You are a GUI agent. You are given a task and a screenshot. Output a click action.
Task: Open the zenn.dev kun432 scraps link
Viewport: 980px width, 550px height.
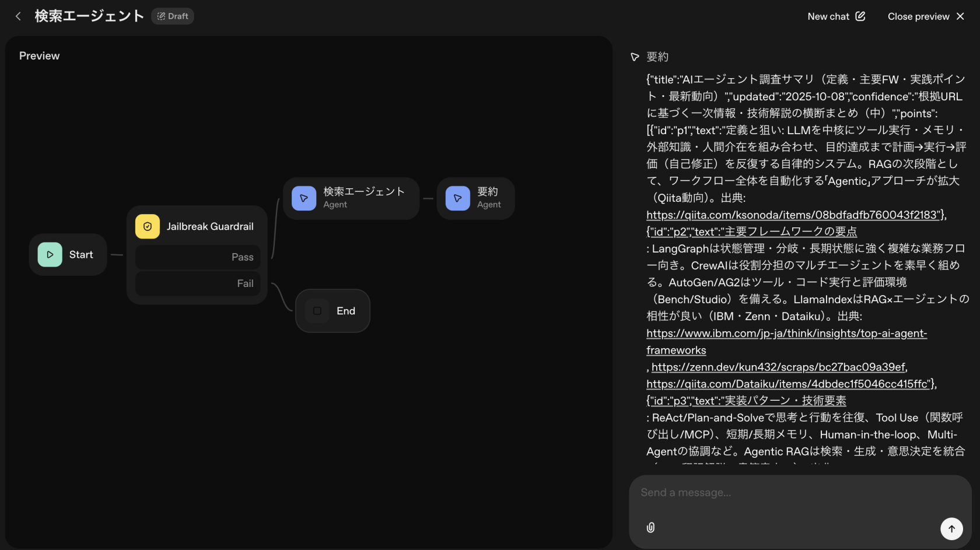778,367
